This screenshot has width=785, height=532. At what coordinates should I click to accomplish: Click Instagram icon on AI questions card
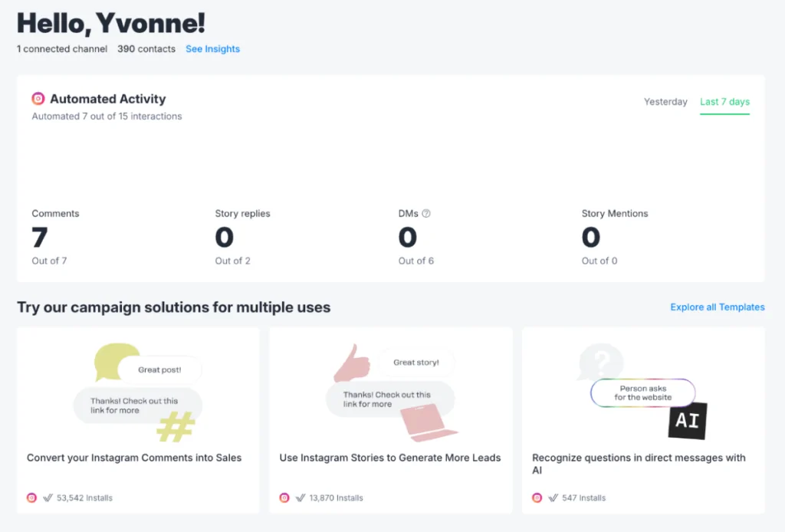click(x=537, y=498)
